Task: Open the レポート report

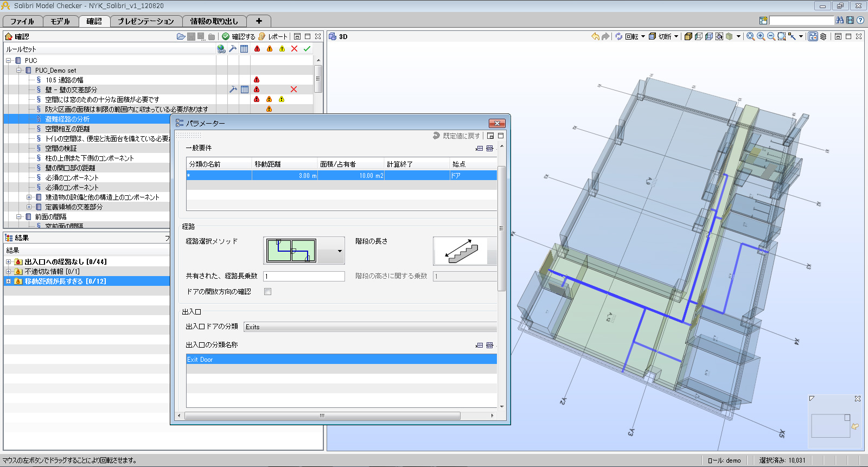Action: click(273, 36)
